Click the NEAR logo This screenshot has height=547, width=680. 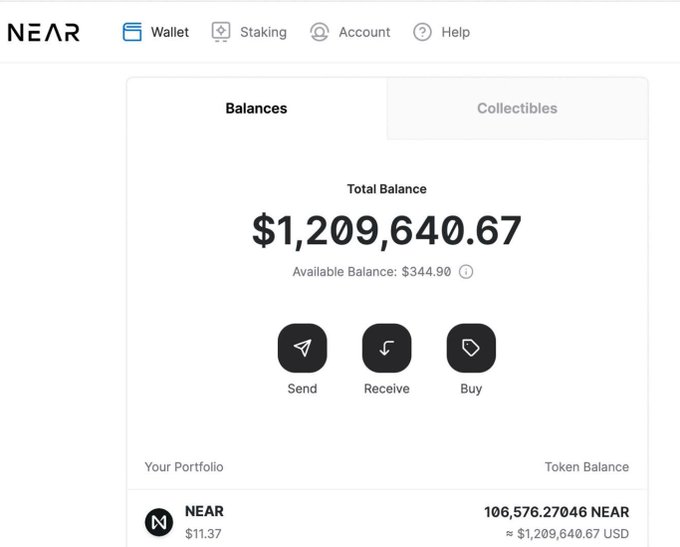coord(44,33)
